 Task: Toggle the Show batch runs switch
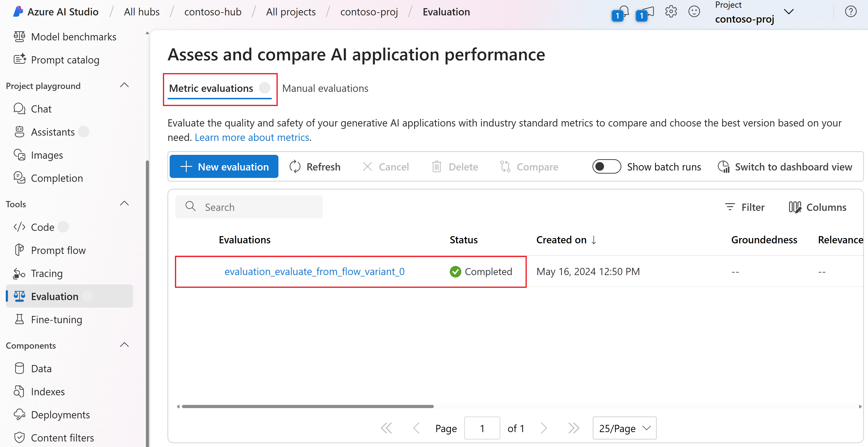tap(606, 167)
